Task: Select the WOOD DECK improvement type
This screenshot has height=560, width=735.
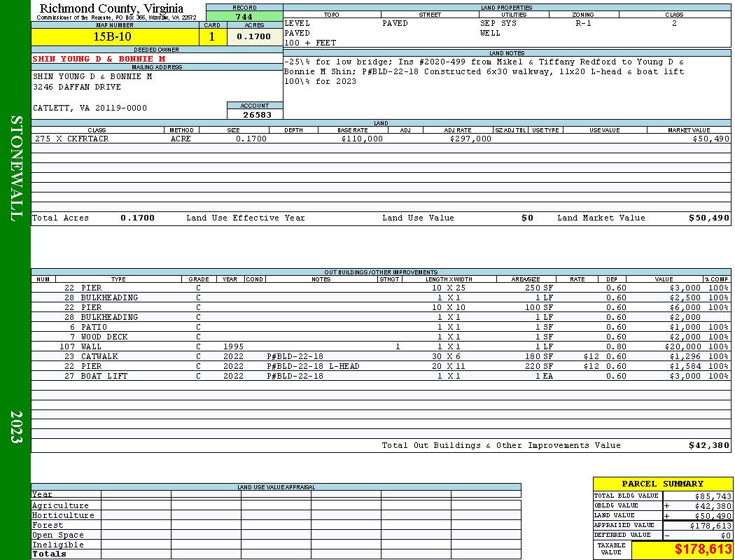Action: point(104,337)
